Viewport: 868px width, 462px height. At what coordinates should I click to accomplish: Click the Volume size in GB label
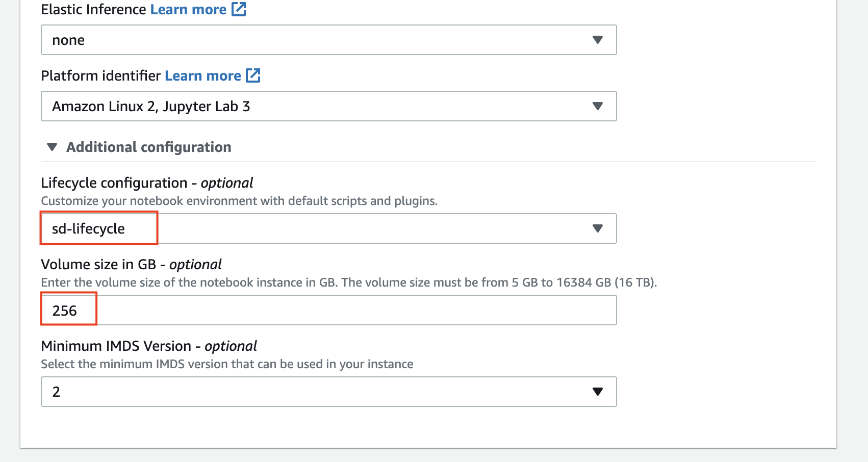131,264
